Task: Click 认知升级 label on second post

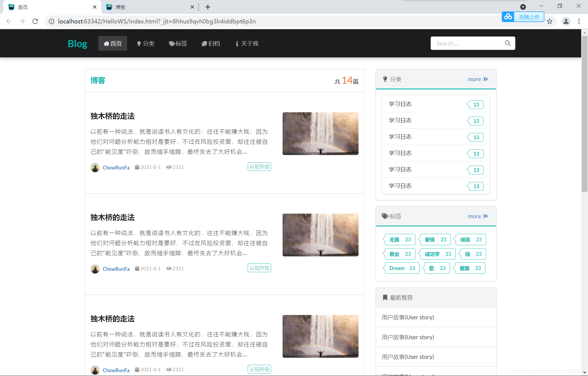Action: tap(259, 268)
